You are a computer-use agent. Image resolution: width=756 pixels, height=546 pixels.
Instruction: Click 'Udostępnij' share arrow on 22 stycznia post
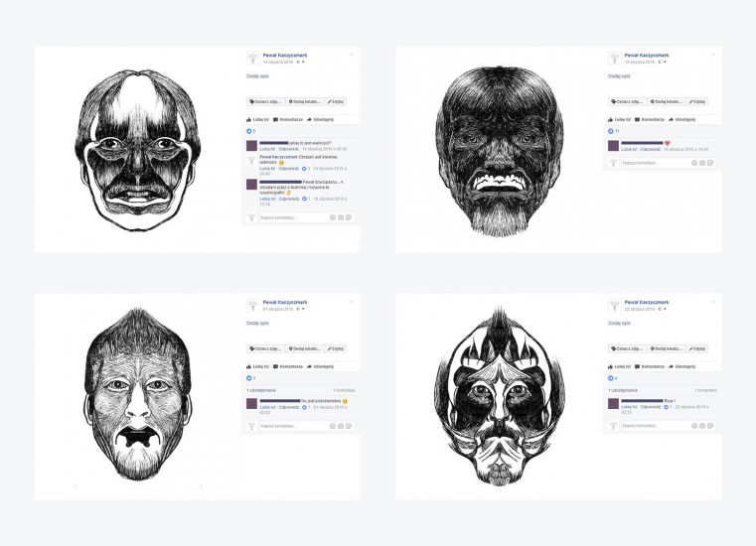click(681, 366)
